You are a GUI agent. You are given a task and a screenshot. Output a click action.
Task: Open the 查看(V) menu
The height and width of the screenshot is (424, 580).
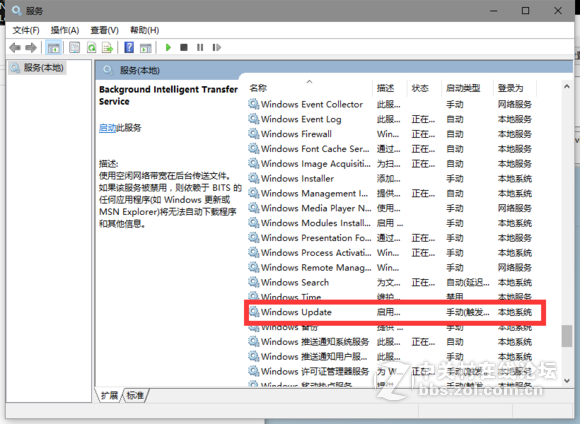pyautogui.click(x=105, y=30)
